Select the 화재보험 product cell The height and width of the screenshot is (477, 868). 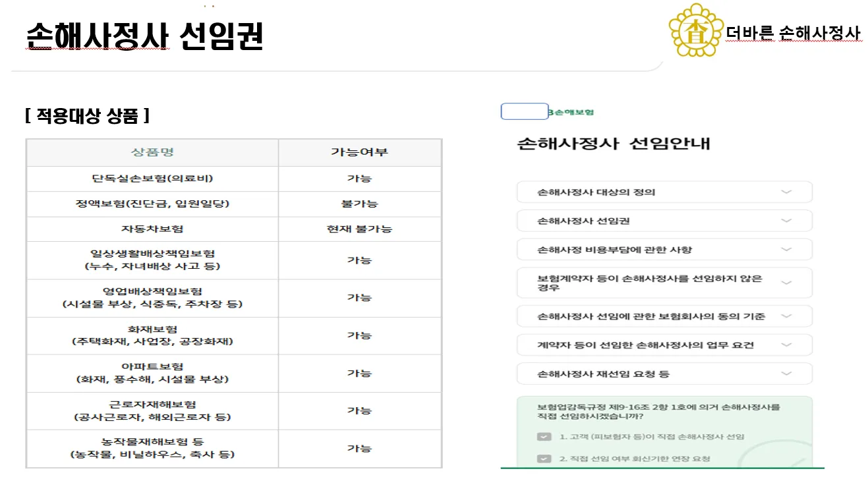(x=152, y=335)
